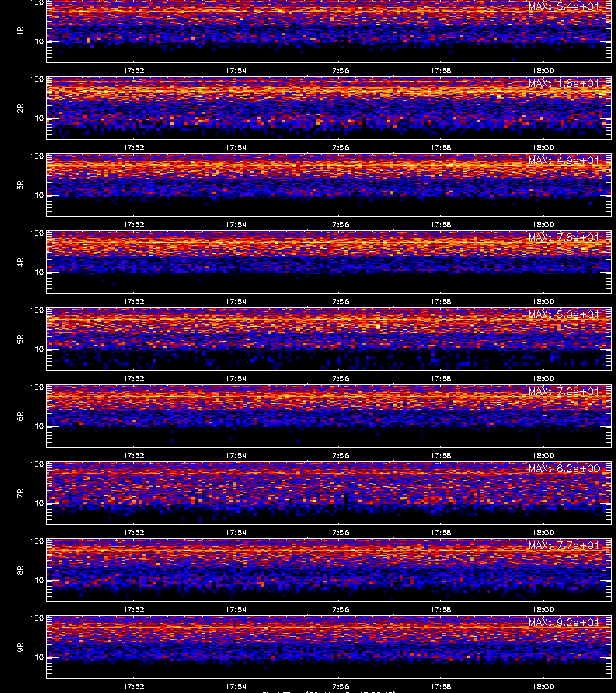Click the '18:00' time label under panel 6R
This screenshot has width=616, height=693.
[543, 455]
